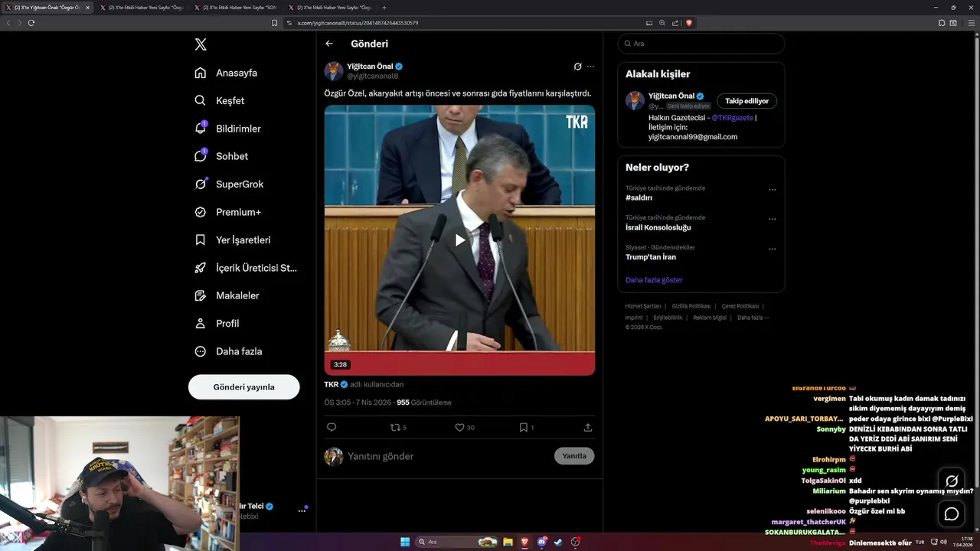Click the İçerik Üreticisi rocket icon

201,268
